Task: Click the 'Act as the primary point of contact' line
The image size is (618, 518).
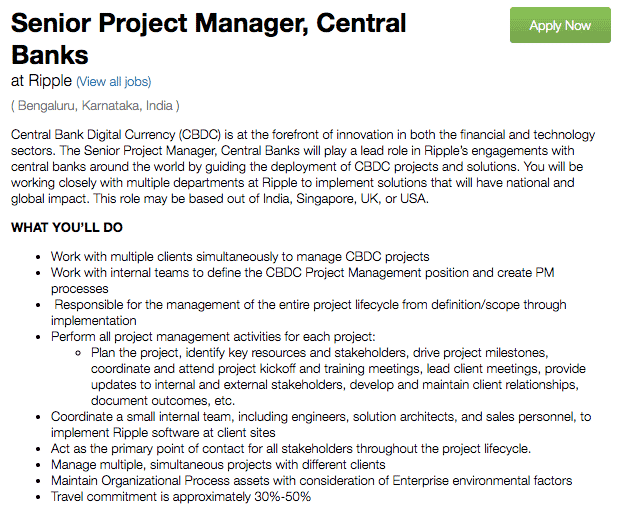Action: [291, 449]
